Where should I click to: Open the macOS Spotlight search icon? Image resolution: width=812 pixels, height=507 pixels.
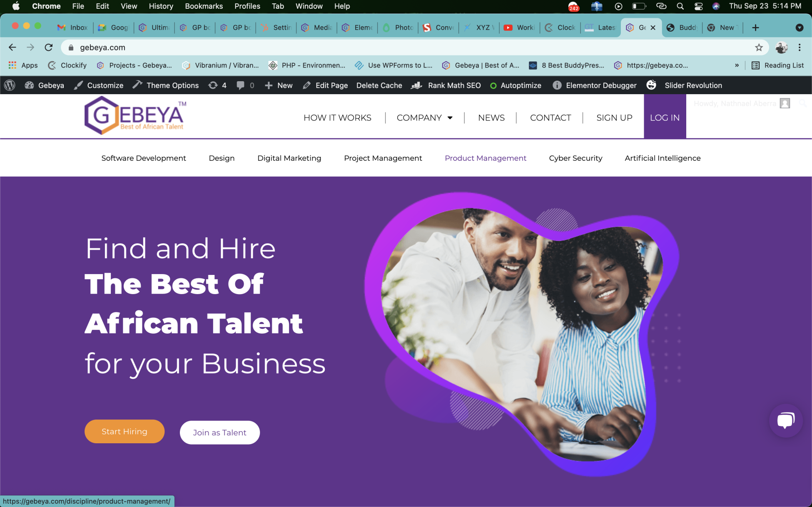tap(680, 6)
